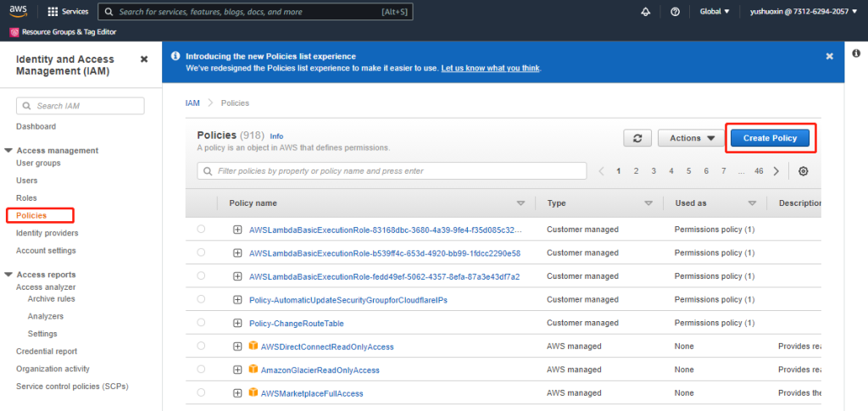Dismiss the new Policies experience banner
Screen dimensions: 868x411
pyautogui.click(x=829, y=56)
